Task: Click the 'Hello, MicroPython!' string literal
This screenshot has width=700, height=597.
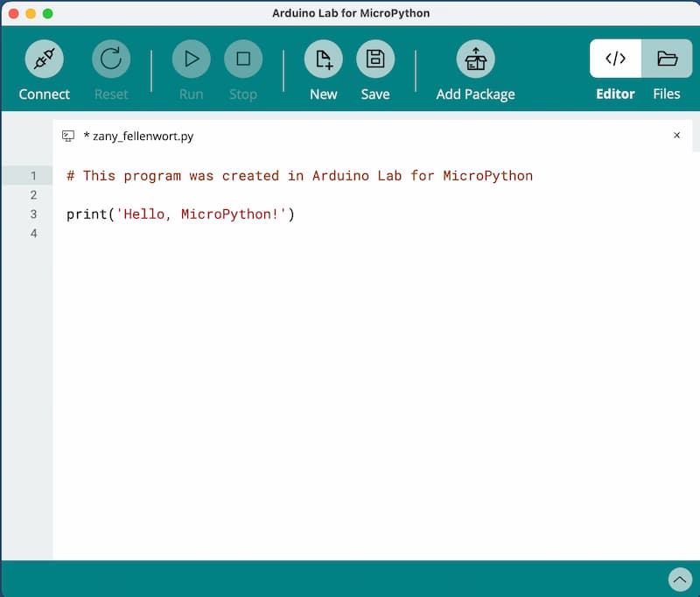Action: pos(201,214)
